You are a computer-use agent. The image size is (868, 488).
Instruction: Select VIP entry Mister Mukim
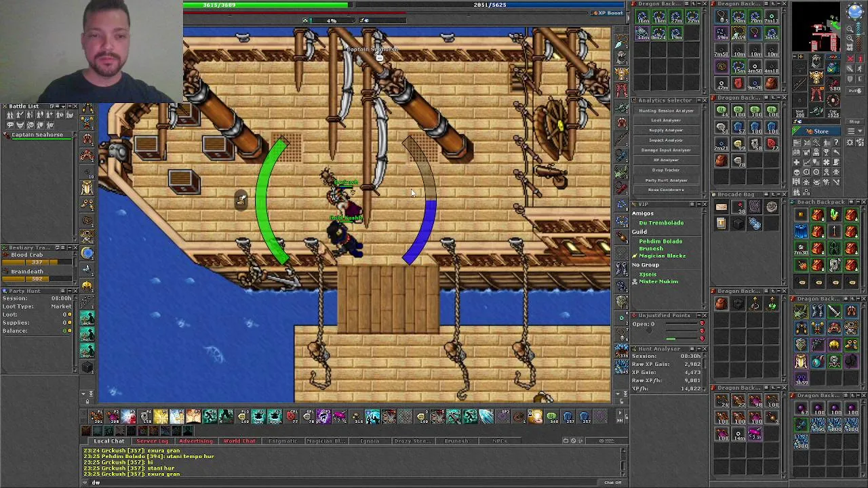[658, 281]
